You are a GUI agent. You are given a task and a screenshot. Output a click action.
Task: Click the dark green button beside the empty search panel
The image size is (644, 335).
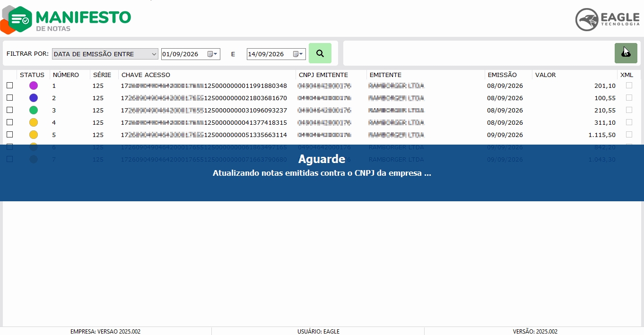[x=626, y=53]
